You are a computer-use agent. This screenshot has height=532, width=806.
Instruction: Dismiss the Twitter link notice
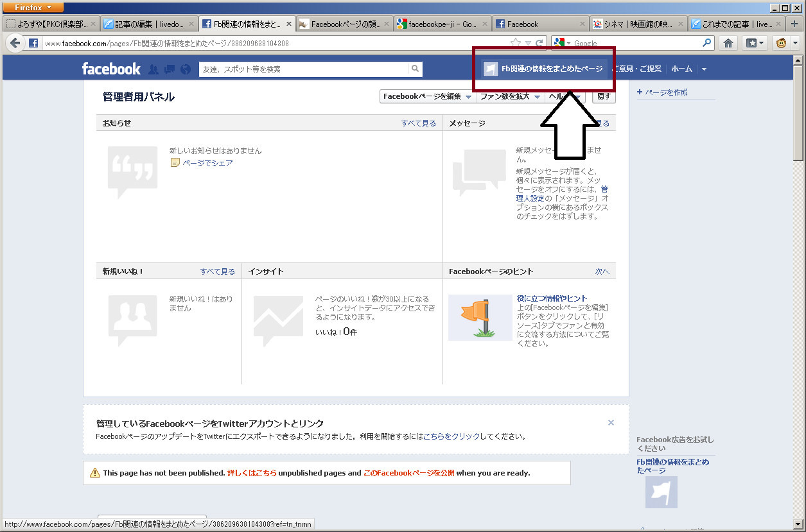coord(611,422)
